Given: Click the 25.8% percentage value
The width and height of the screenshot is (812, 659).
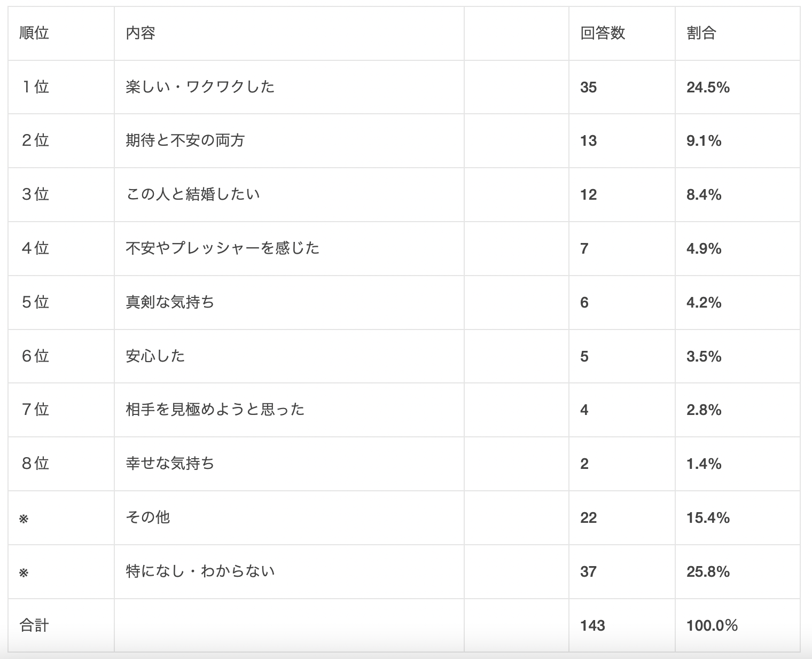Looking at the screenshot, I should [x=708, y=572].
